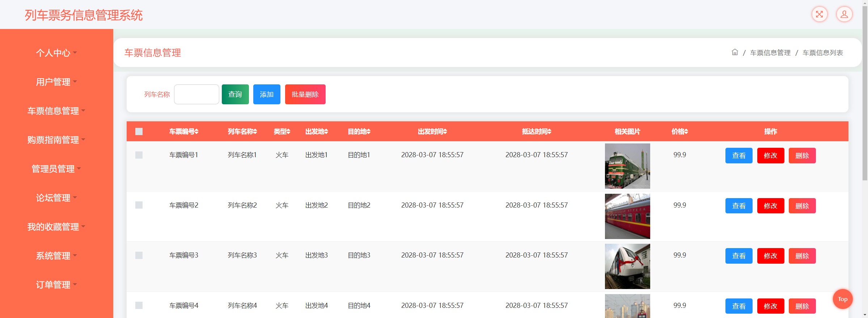Viewport: 868px width, 318px height.
Task: Check the row for 车票编号3
Action: (139, 255)
